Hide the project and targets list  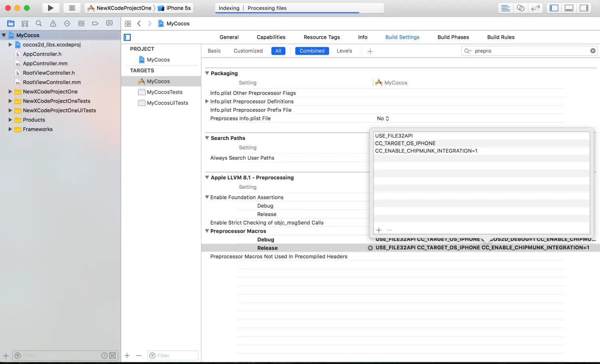(x=127, y=37)
